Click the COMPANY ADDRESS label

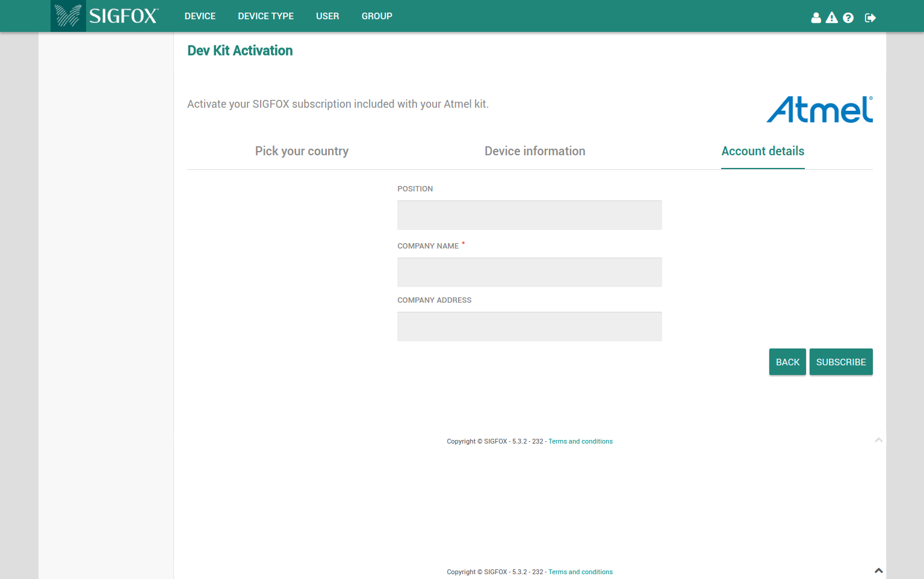point(434,300)
